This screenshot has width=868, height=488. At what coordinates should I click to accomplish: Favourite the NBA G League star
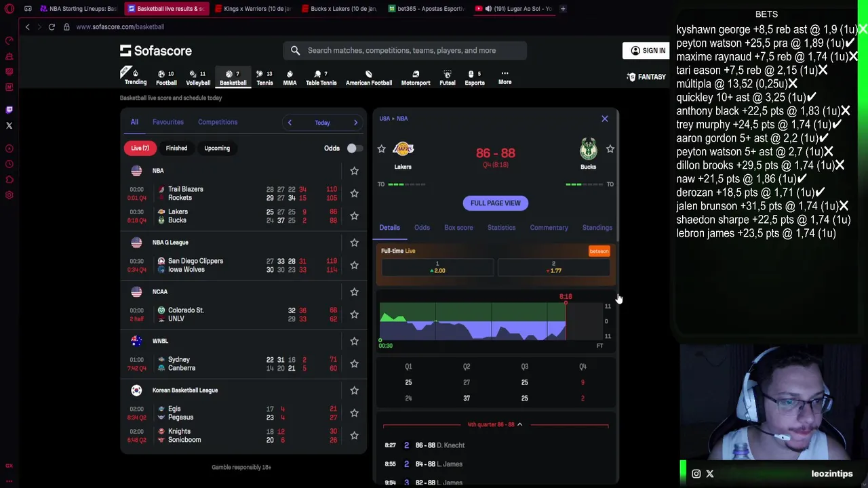(x=354, y=243)
